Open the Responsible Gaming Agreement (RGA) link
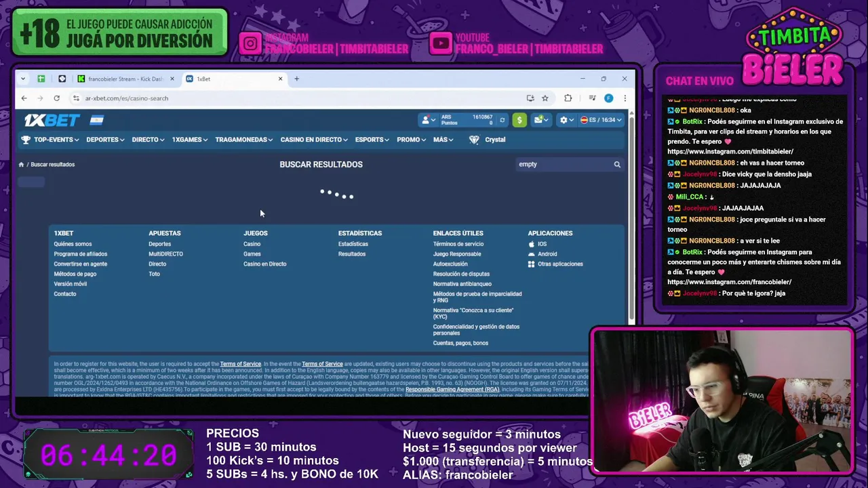Viewport: 868px width, 488px height. point(452,390)
